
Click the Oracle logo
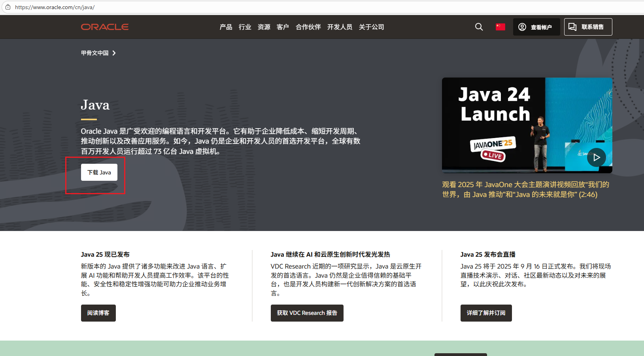click(104, 27)
